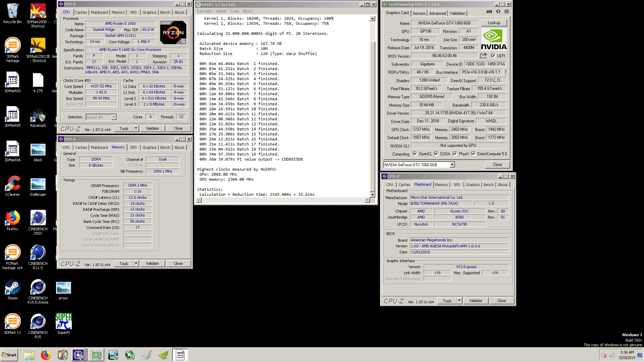Viewport: 644px width, 362px height.
Task: Take a GPU-Z screenshot with the camera icon
Action: click(489, 11)
